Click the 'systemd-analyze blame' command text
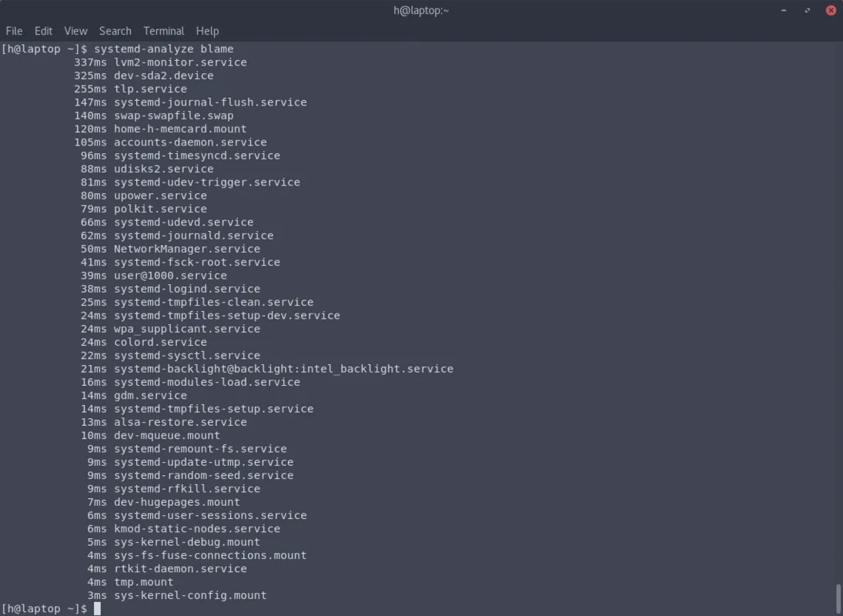The height and width of the screenshot is (616, 843). (x=164, y=49)
